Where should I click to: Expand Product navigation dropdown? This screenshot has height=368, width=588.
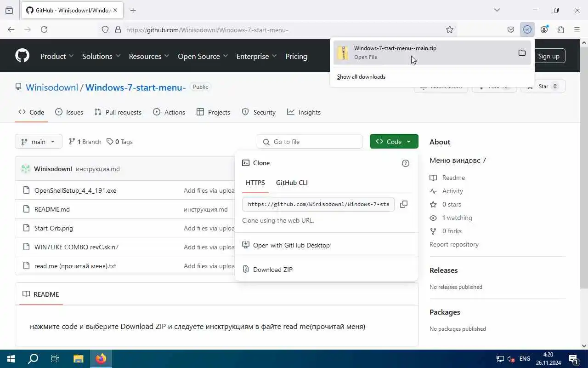coord(57,56)
